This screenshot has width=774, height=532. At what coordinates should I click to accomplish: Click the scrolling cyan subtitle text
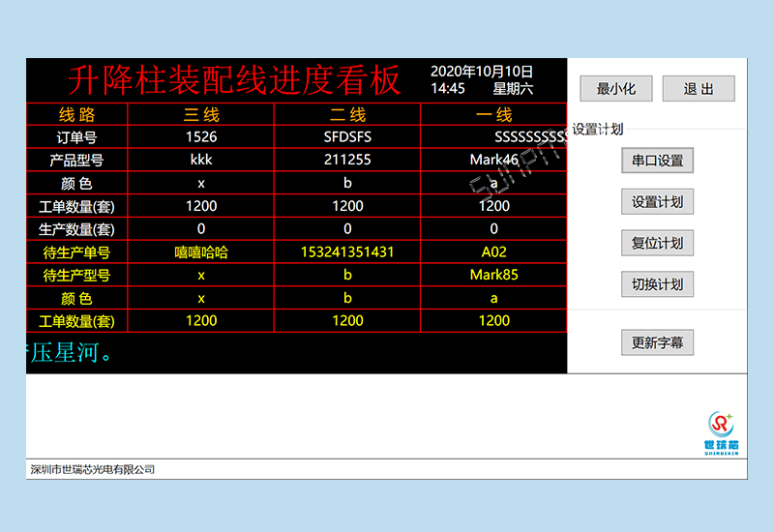[x=68, y=352]
